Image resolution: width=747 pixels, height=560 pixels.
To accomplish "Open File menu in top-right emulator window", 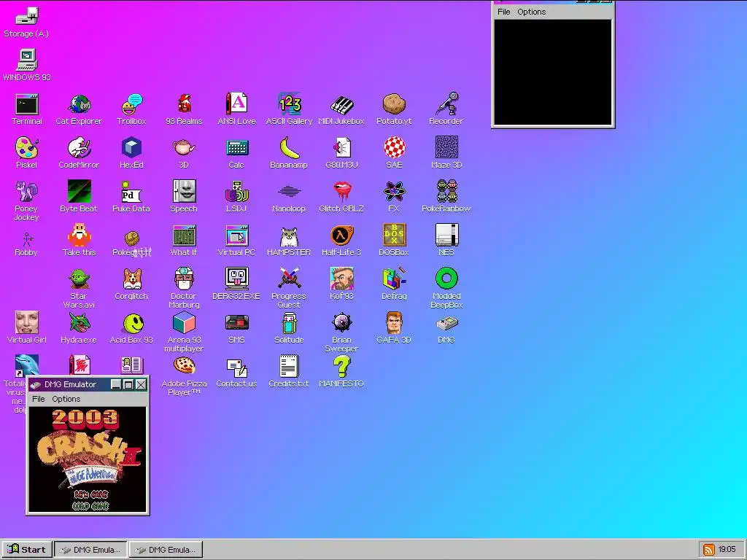I will click(x=503, y=12).
